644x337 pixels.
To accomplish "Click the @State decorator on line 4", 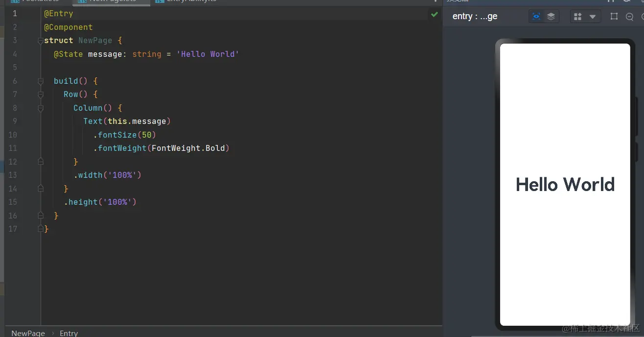I will (x=68, y=54).
